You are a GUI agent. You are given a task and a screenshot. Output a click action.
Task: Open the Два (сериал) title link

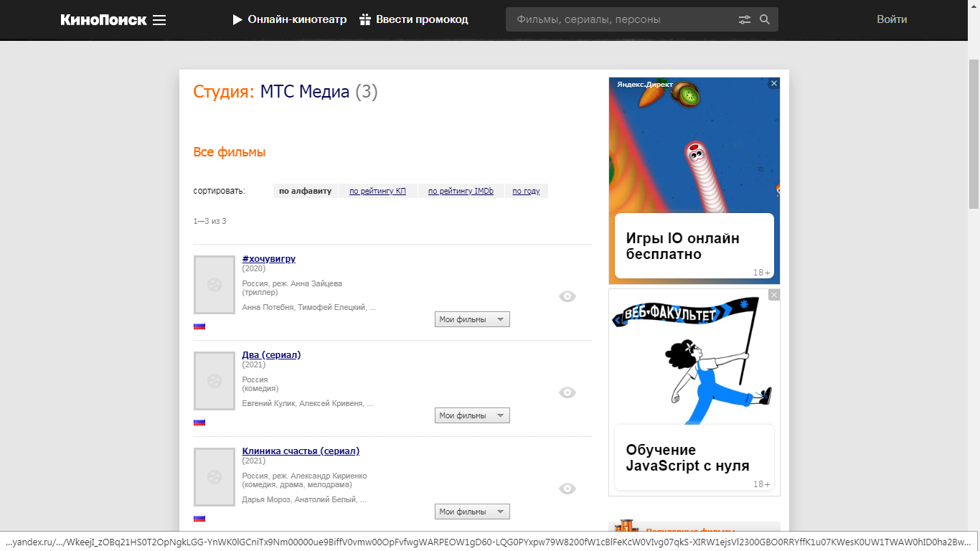pyautogui.click(x=271, y=355)
